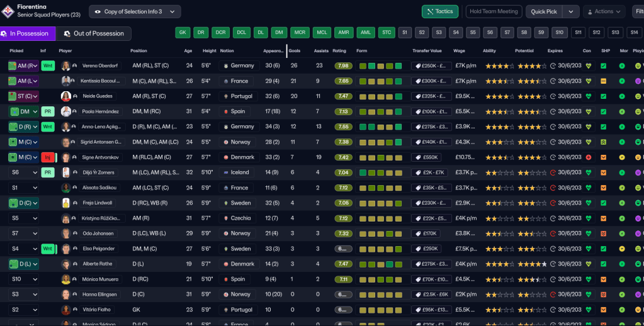The height and width of the screenshot is (326, 644).
Task: Toggle the S1 substitute slot chip
Action: click(x=405, y=33)
